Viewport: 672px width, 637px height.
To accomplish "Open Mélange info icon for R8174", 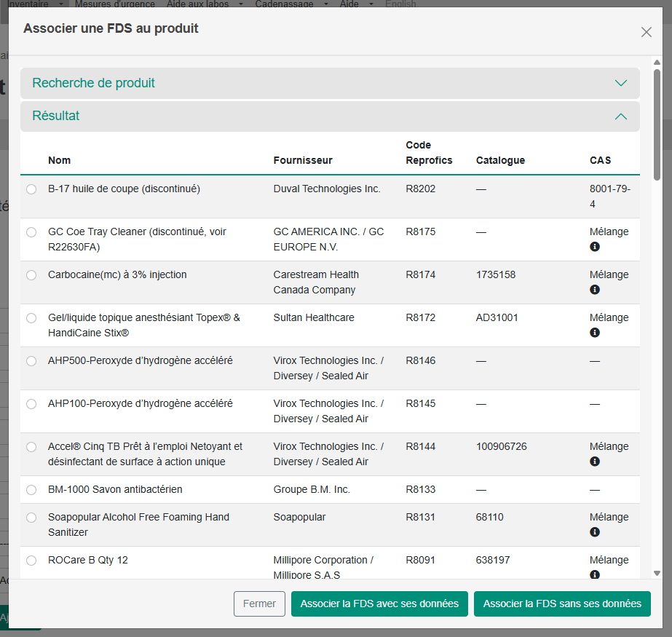I will [594, 289].
